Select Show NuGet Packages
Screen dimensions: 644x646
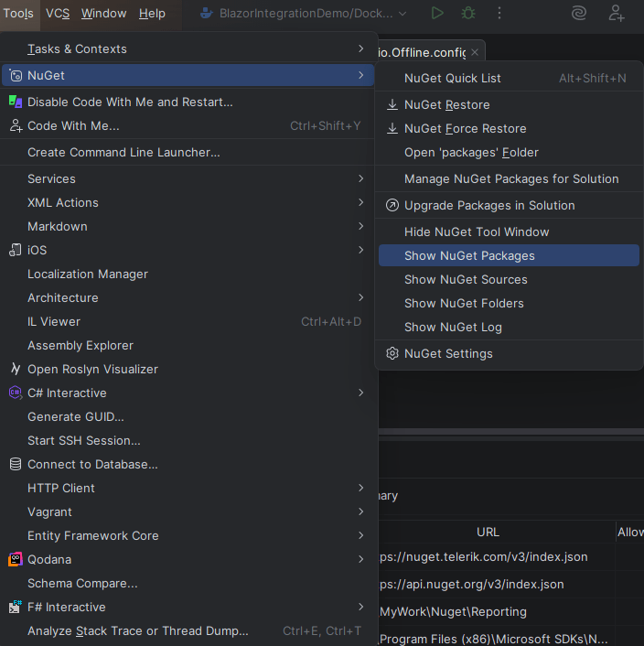point(509,255)
